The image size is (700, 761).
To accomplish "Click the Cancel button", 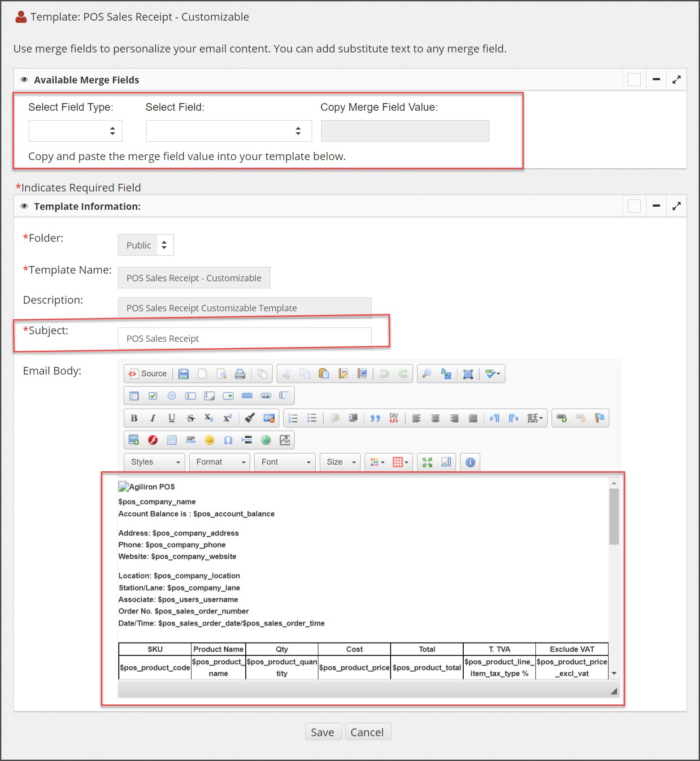I will point(368,732).
